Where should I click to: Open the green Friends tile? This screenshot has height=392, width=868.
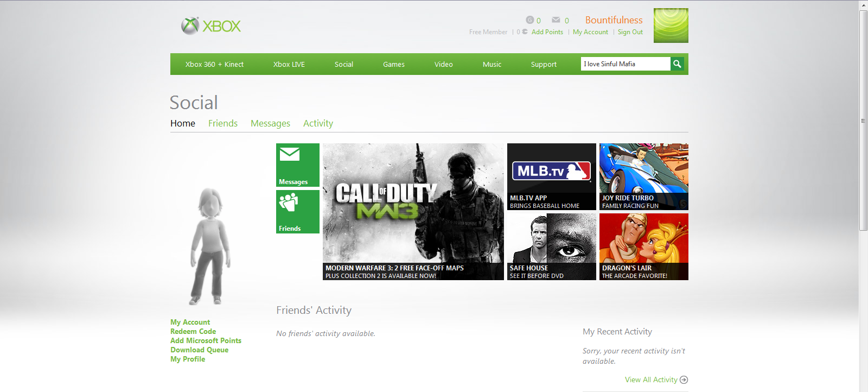tap(298, 212)
